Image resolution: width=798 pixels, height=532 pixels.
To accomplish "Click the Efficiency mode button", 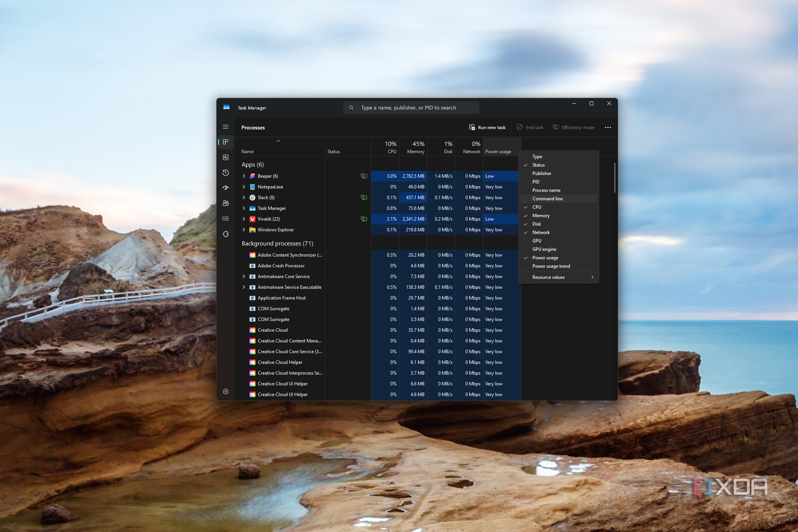I will pos(574,127).
